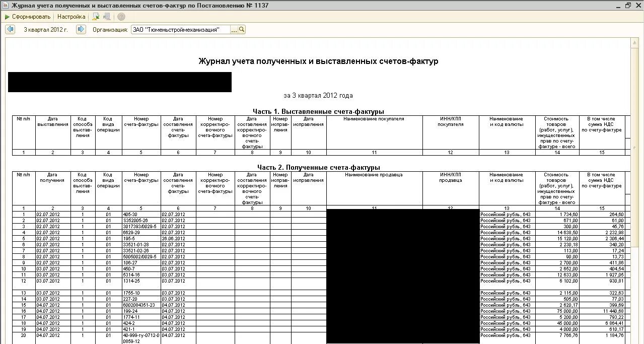Image resolution: width=644 pixels, height=344 pixels.
Task: Click the 'за 3 квартал 2012 года' line
Action: [x=318, y=96]
